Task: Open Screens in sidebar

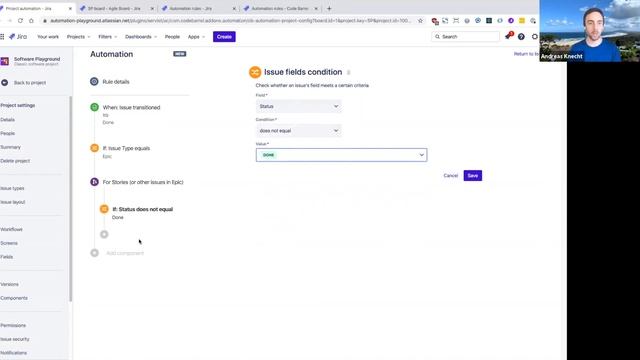Action: click(9, 243)
